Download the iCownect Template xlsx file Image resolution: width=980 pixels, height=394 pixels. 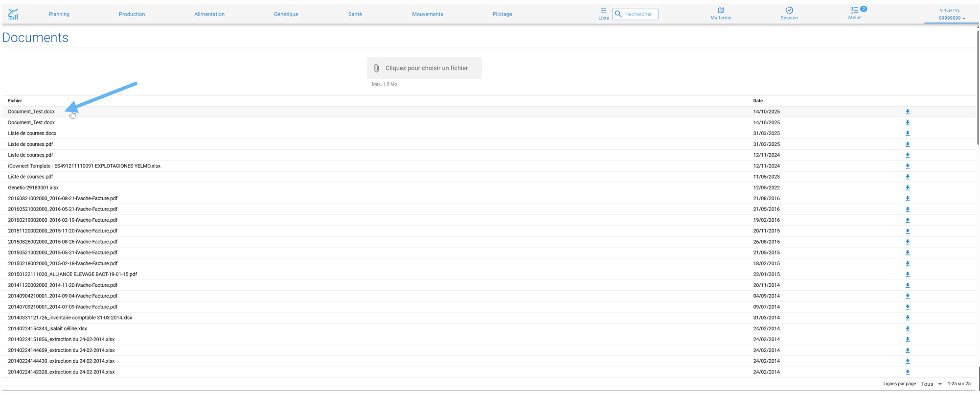point(907,166)
